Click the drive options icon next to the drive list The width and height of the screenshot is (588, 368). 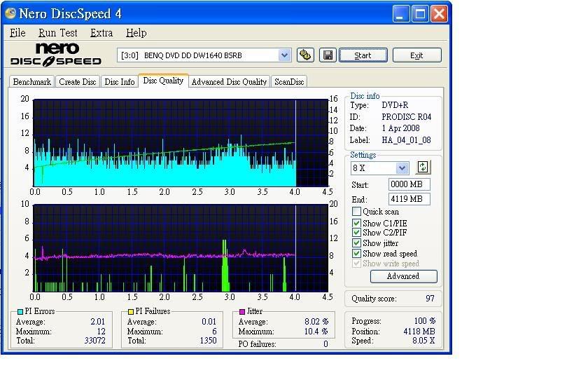[x=305, y=55]
